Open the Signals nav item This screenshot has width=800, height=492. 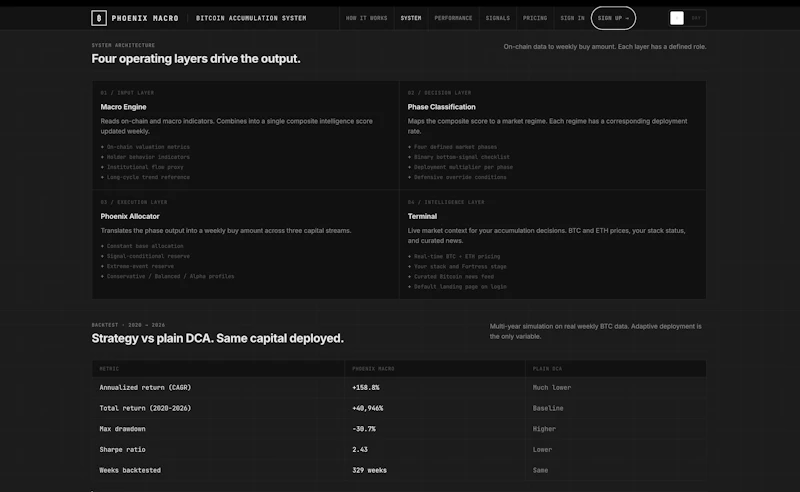497,18
